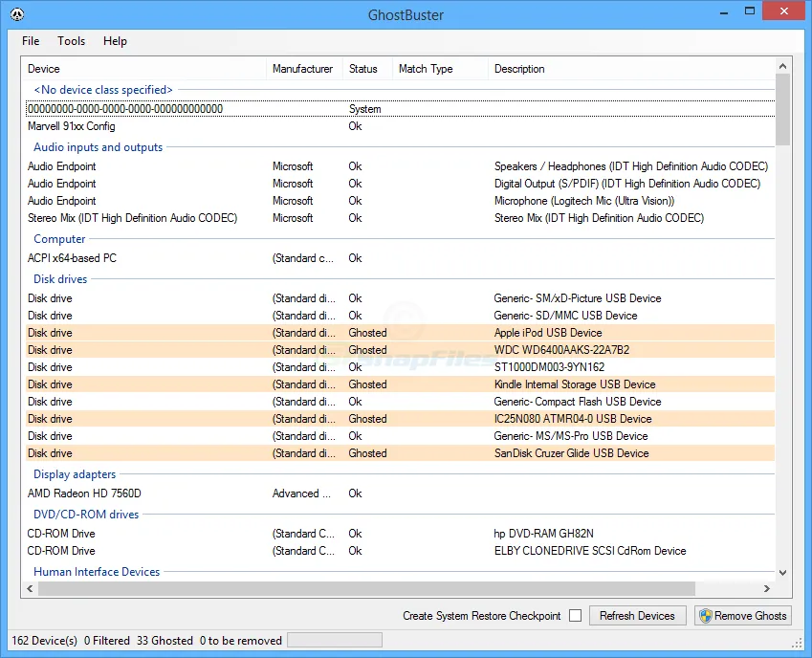The image size is (812, 658).
Task: Click the 0 to be removed status text
Action: (241, 641)
